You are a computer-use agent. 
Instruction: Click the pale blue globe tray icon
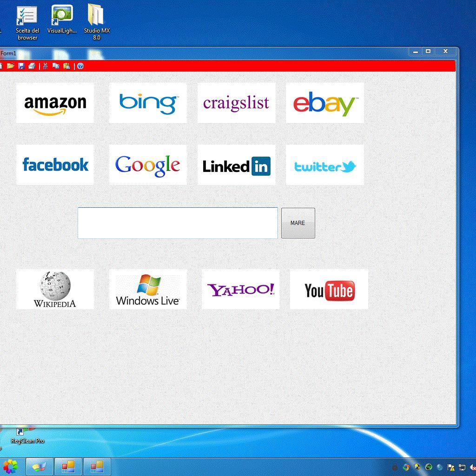(x=440, y=468)
